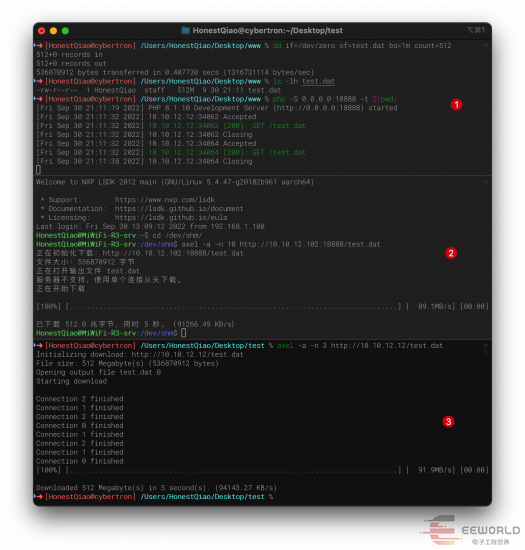Click the cursor at the MiWiFi-R3-srv prompt

[x=184, y=333]
